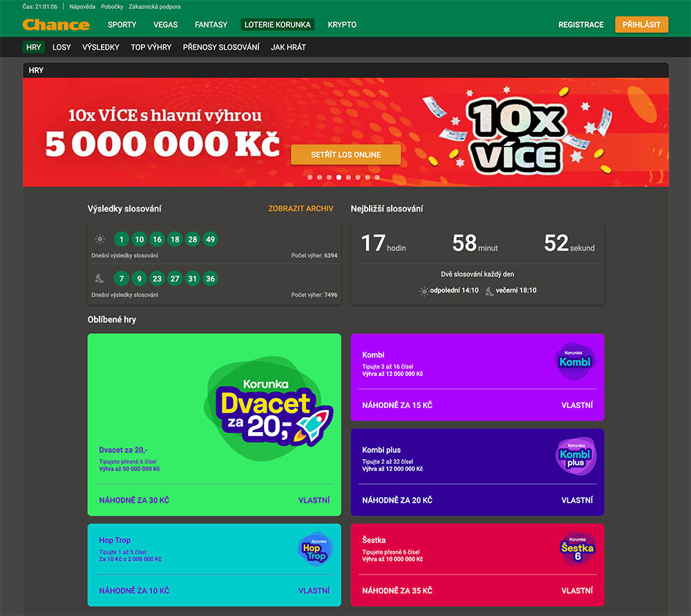Select the LOTERIE KORUNKA menu item
Image resolution: width=691 pixels, height=616 pixels.
(x=278, y=25)
